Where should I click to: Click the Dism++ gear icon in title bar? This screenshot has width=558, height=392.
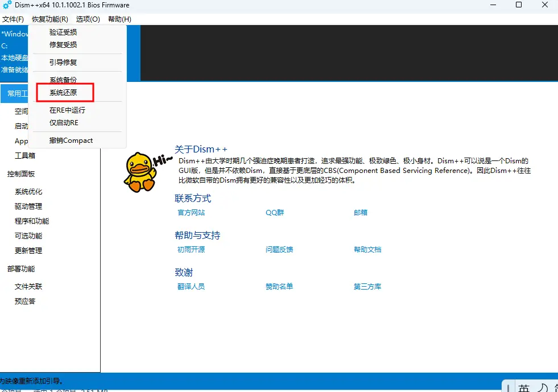pos(7,5)
